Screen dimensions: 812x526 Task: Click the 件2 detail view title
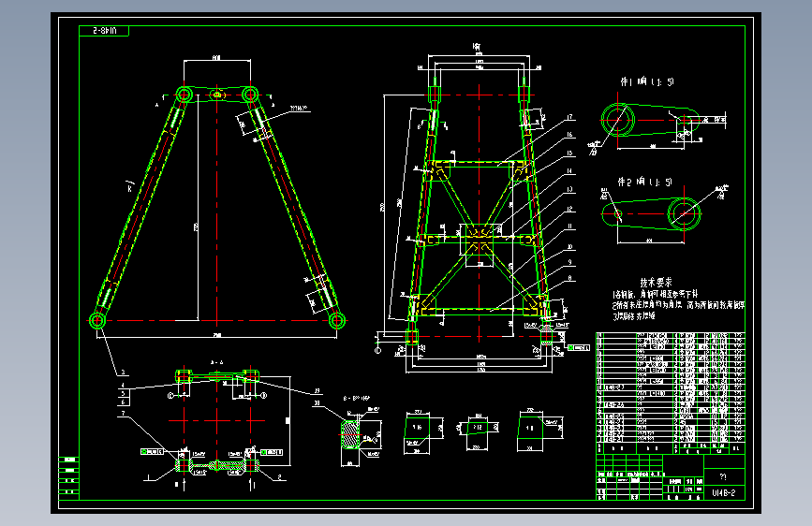click(x=644, y=182)
